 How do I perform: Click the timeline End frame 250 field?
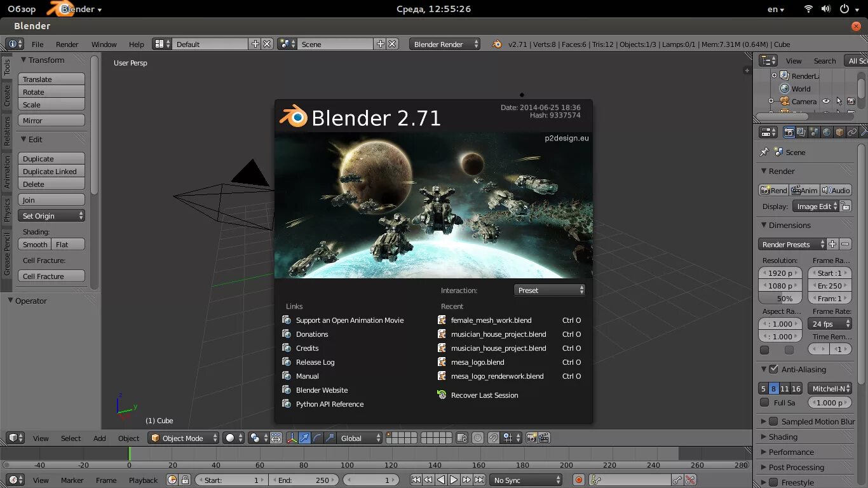click(x=305, y=480)
